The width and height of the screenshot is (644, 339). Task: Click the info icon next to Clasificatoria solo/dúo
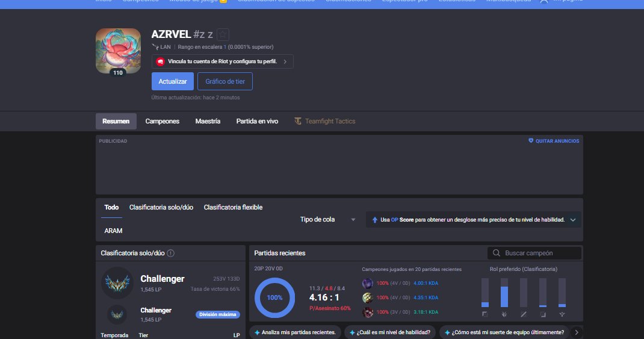171,253
